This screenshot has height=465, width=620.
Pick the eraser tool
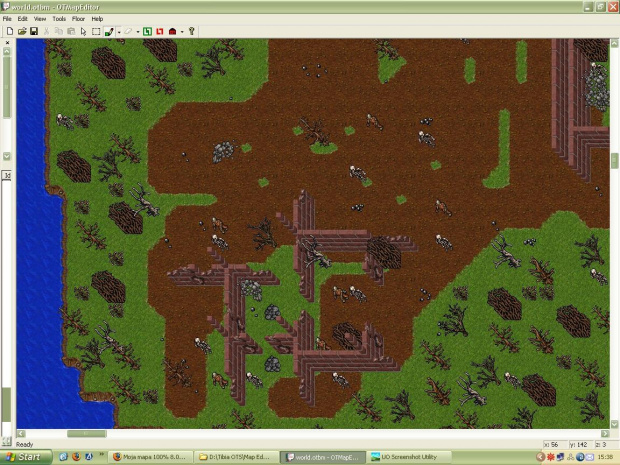128,32
